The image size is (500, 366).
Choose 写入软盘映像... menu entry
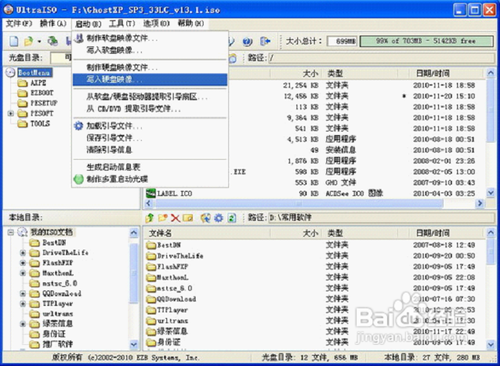click(150, 50)
